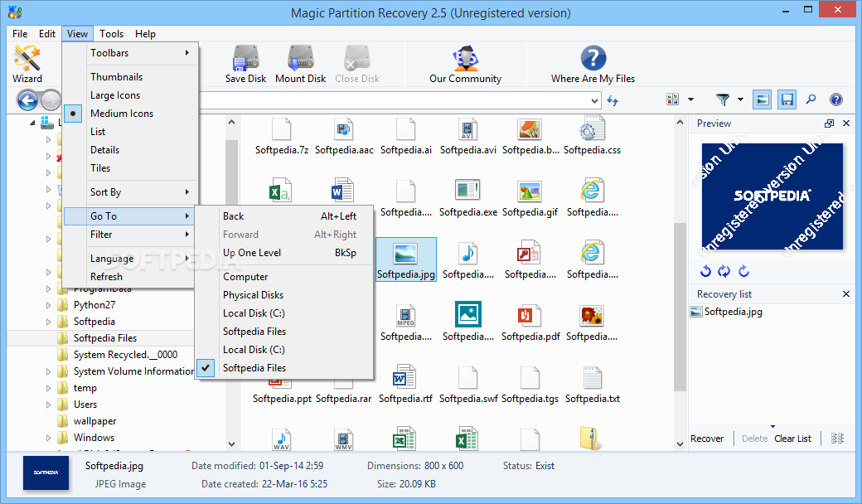The image size is (862, 504).
Task: Choose Up One Level
Action: pos(285,252)
